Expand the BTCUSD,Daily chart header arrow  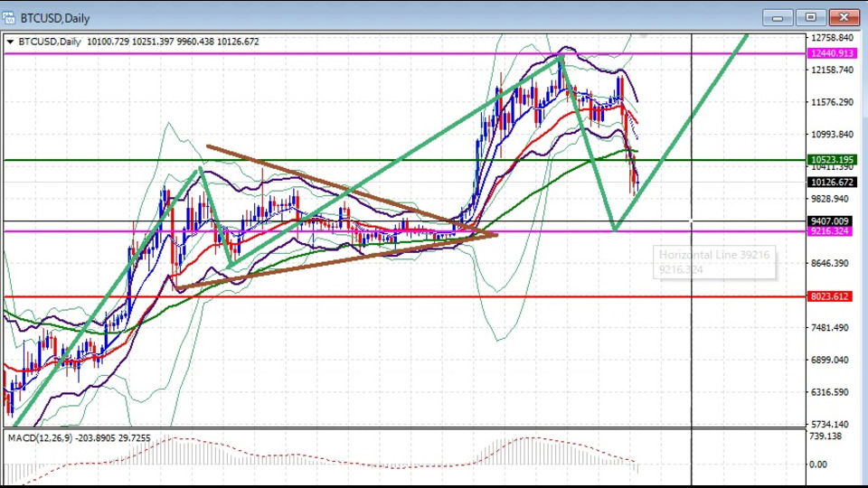10,42
